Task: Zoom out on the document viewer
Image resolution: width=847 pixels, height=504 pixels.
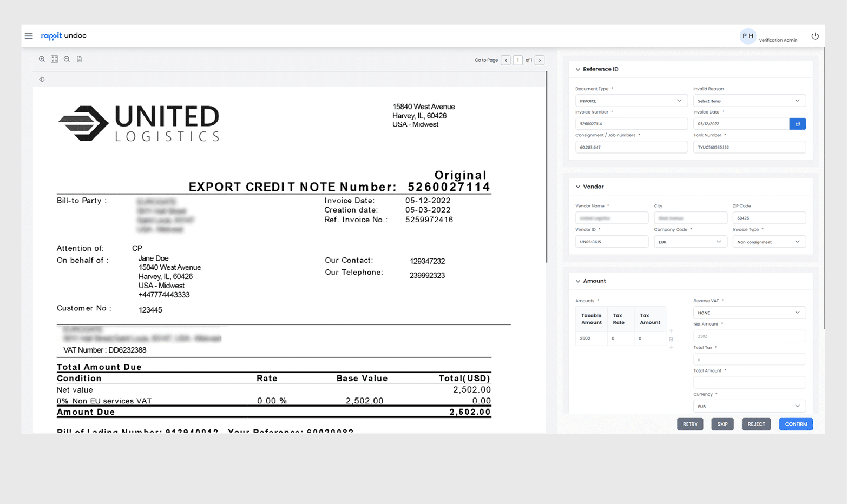Action: [67, 59]
